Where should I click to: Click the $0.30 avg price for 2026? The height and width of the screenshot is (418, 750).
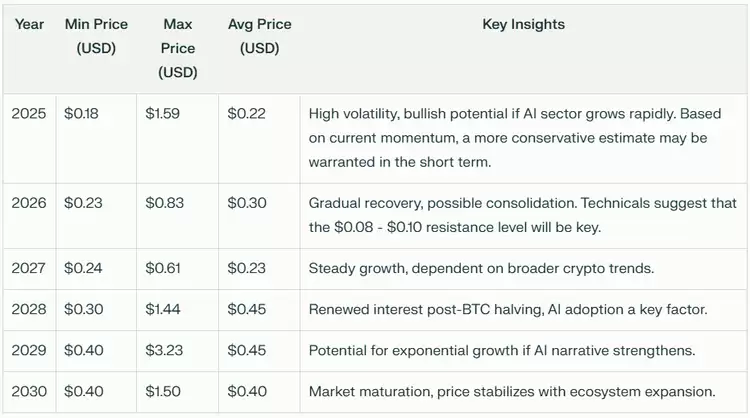[247, 202]
